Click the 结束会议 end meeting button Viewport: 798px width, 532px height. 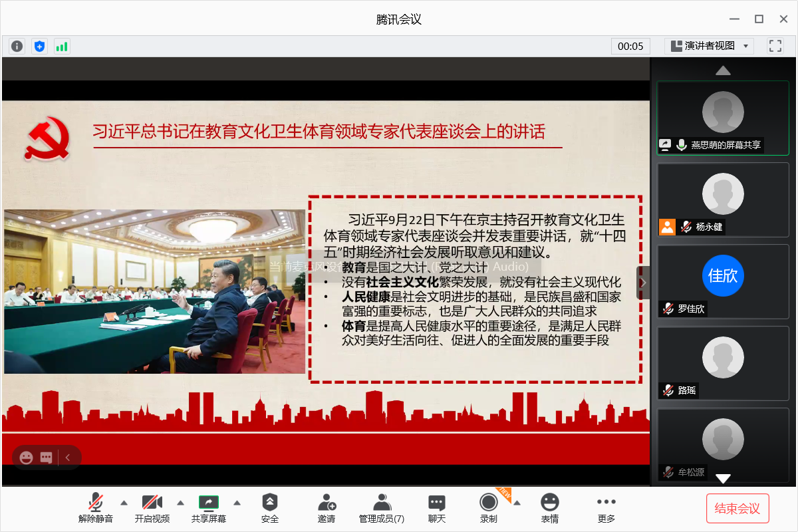737,509
